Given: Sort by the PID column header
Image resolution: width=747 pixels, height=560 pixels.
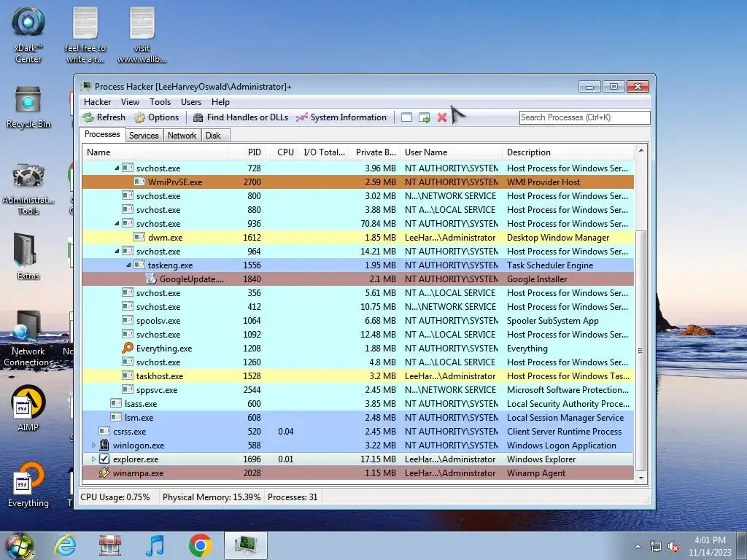Looking at the screenshot, I should pos(247,152).
